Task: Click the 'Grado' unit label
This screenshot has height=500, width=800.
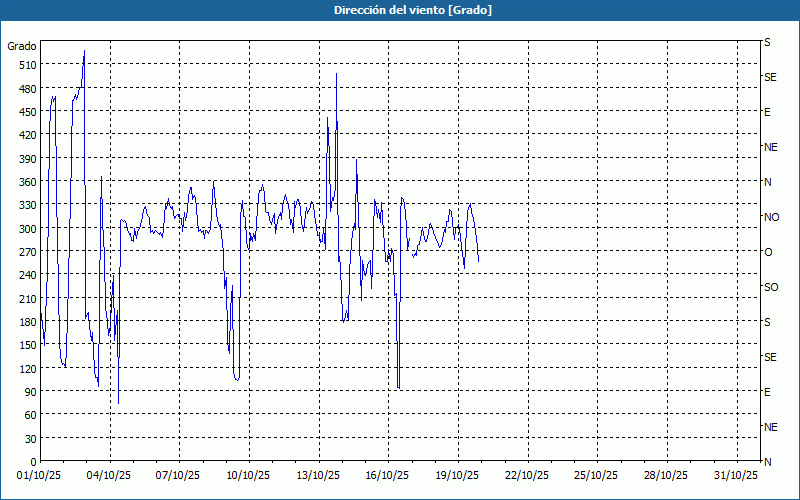Action: pyautogui.click(x=22, y=46)
